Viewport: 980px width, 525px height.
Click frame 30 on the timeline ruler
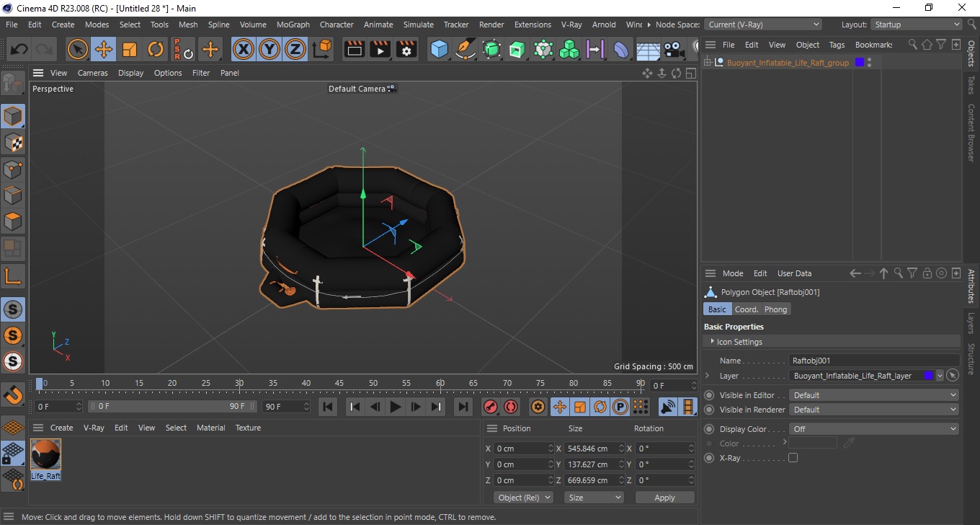pyautogui.click(x=239, y=385)
